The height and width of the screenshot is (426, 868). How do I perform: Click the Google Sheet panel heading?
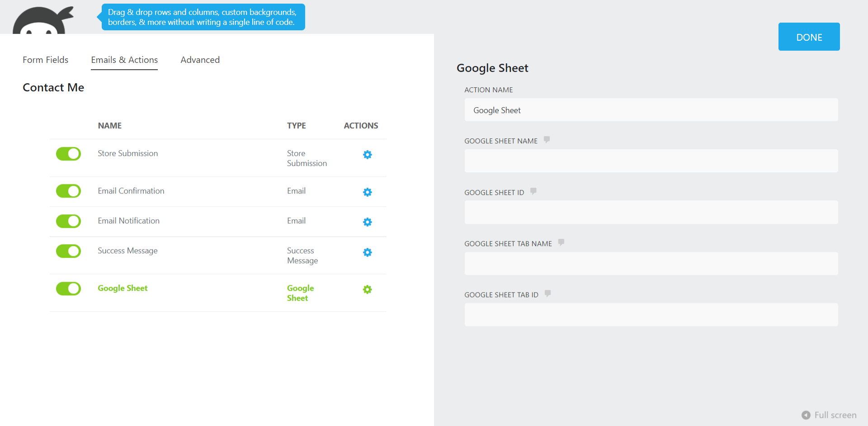coord(492,68)
